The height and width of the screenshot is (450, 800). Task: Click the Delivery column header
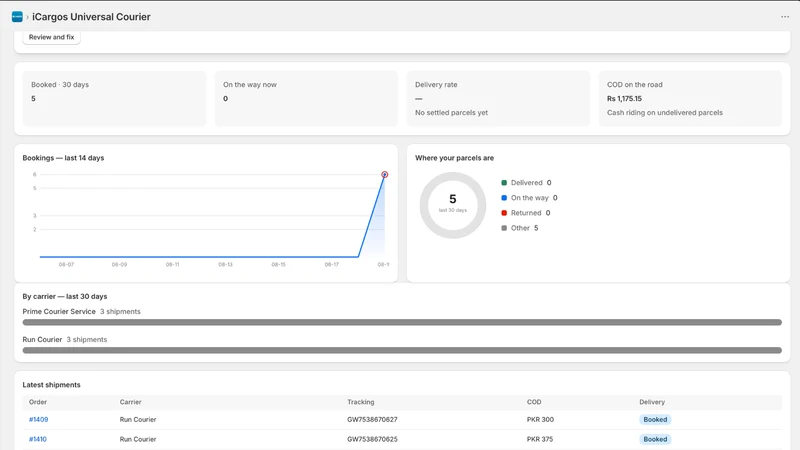point(652,402)
